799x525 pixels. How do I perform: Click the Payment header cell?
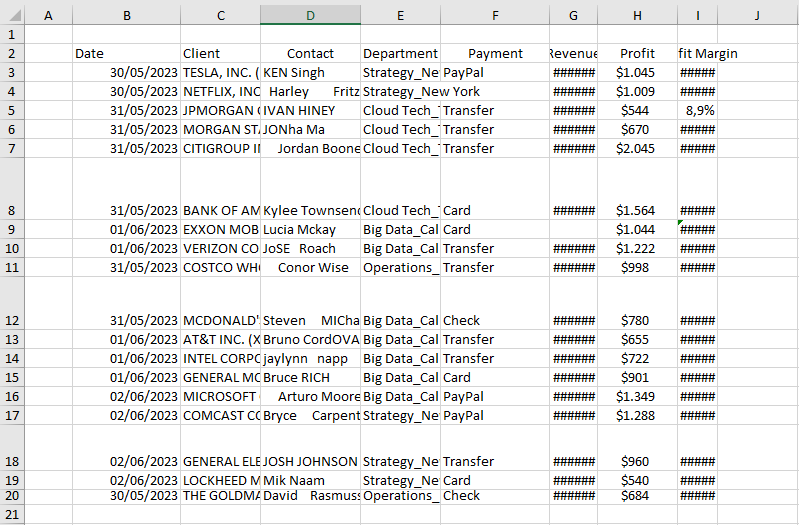coord(495,54)
